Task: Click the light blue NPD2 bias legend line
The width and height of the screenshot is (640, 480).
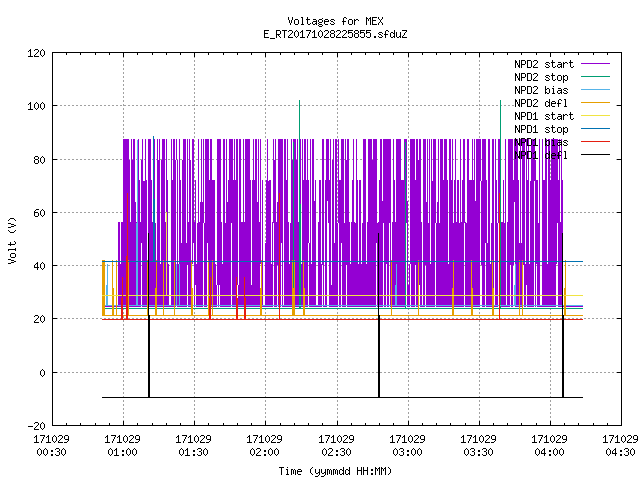Action: pos(595,90)
